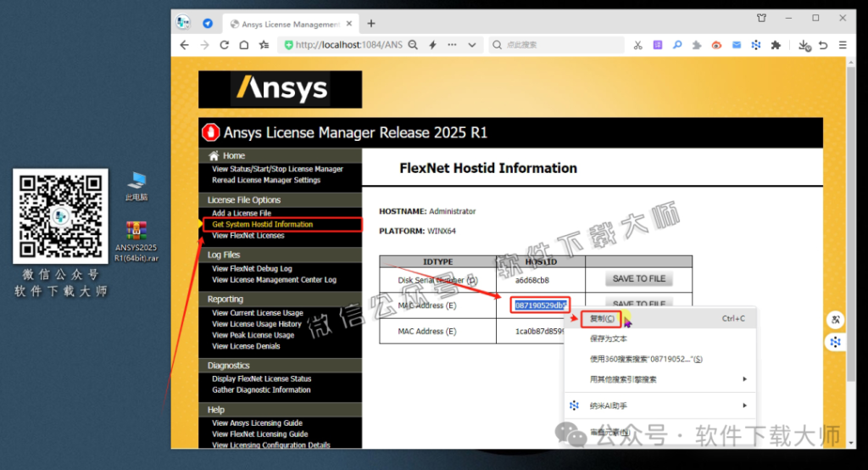Select the Ansys License Management tab

pyautogui.click(x=290, y=24)
